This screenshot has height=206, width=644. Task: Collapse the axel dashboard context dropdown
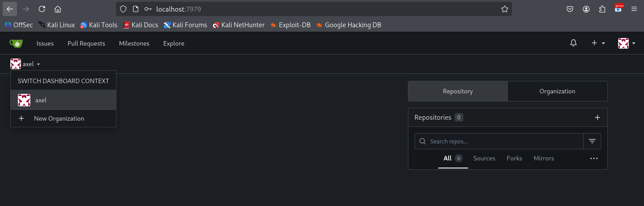click(25, 64)
